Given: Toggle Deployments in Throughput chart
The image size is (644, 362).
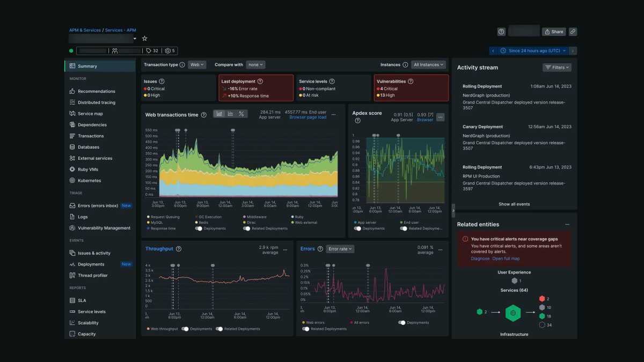Looking at the screenshot, I should pos(185,329).
